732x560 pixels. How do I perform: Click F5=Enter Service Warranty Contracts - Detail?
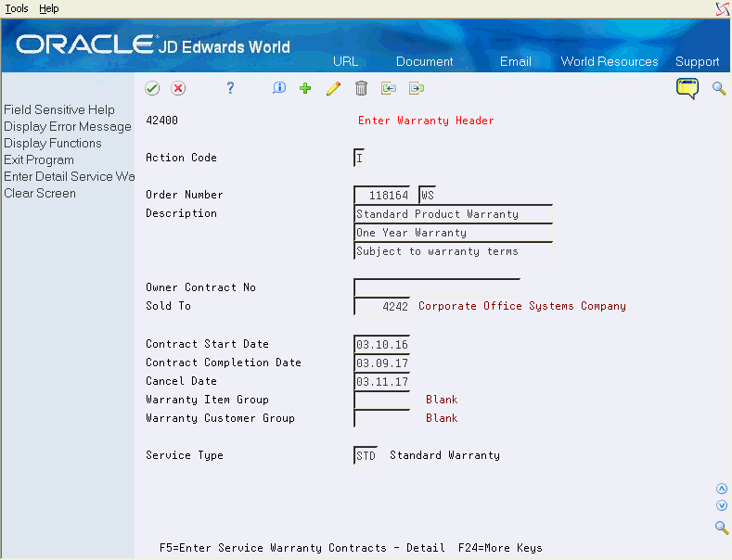[302, 548]
